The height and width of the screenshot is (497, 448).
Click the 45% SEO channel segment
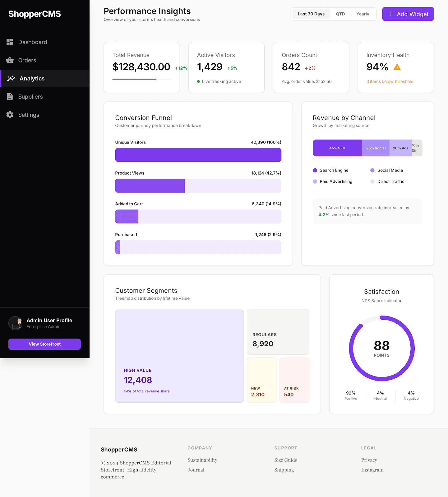(x=337, y=148)
